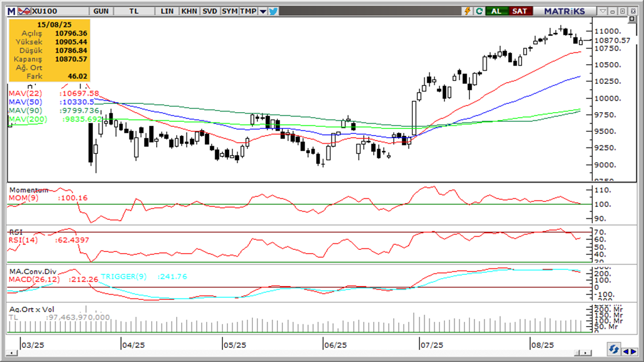Click the RSI(14) indicator label
The width and height of the screenshot is (644, 362).
pos(23,240)
